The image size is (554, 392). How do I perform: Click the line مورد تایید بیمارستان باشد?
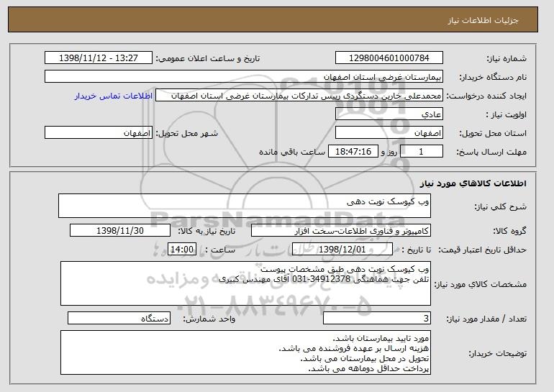point(381,338)
